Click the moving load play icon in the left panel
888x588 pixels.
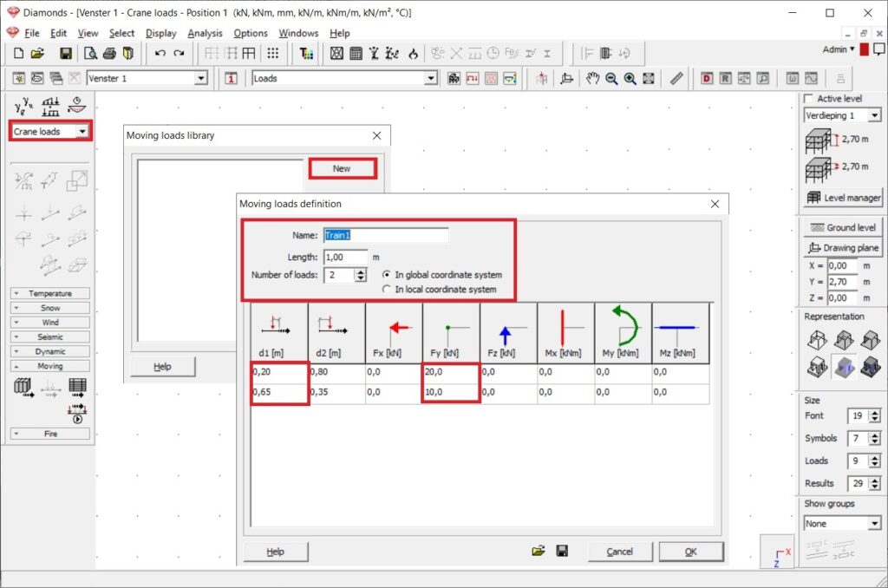(77, 414)
